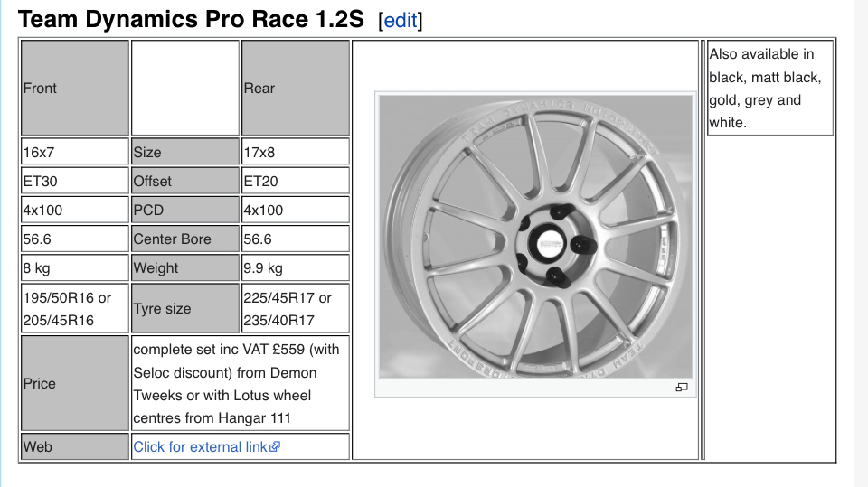Click the Offset label cell
Image resolution: width=868 pixels, height=487 pixels.
184,181
